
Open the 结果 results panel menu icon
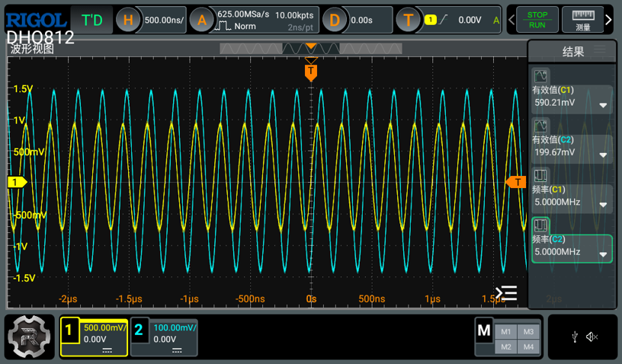click(599, 50)
